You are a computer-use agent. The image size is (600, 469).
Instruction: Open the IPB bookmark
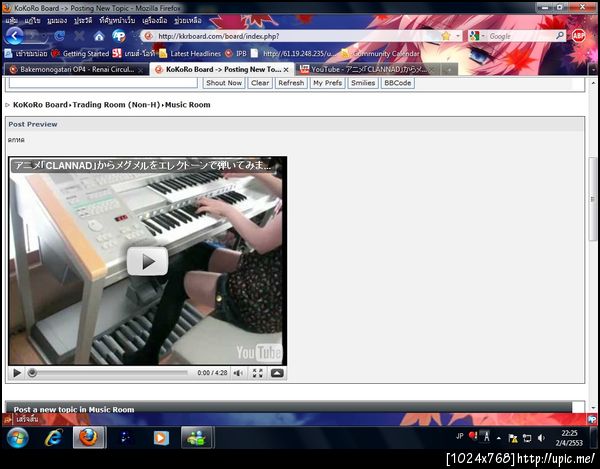coord(236,54)
